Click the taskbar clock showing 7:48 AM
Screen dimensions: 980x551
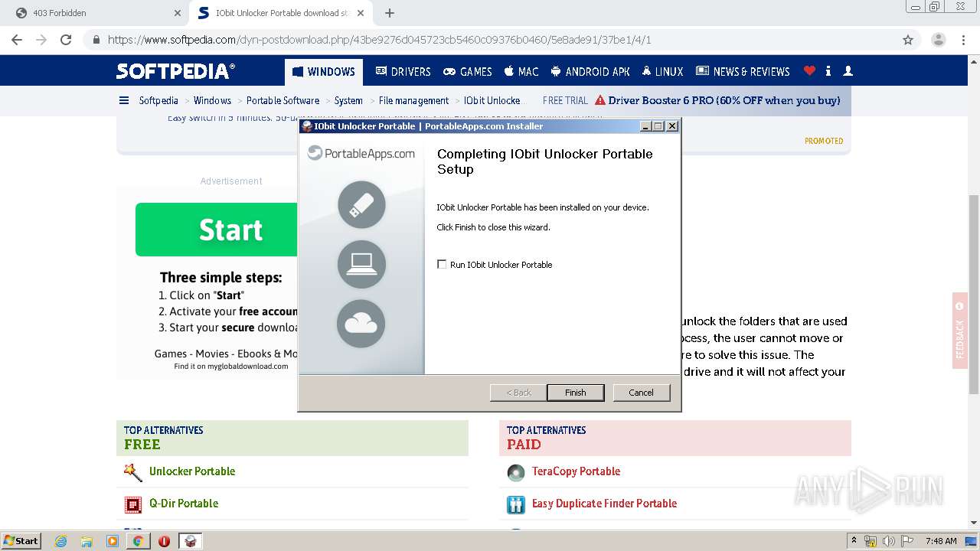pyautogui.click(x=941, y=541)
